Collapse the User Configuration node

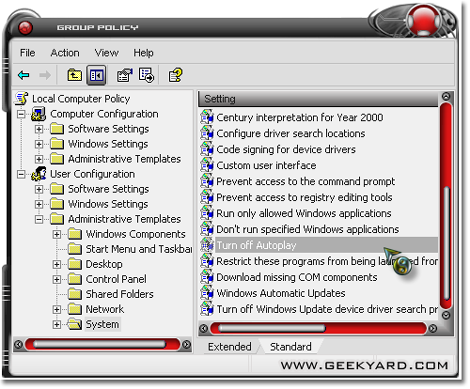21,174
